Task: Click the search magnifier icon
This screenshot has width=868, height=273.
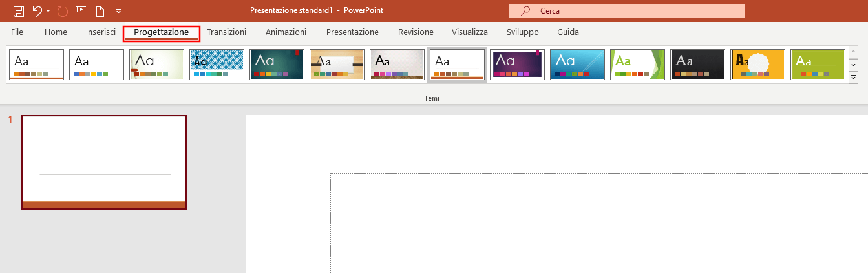Action: 525,11
